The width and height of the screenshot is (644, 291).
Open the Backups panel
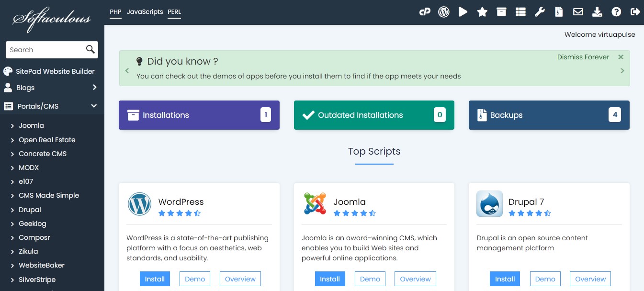click(549, 115)
